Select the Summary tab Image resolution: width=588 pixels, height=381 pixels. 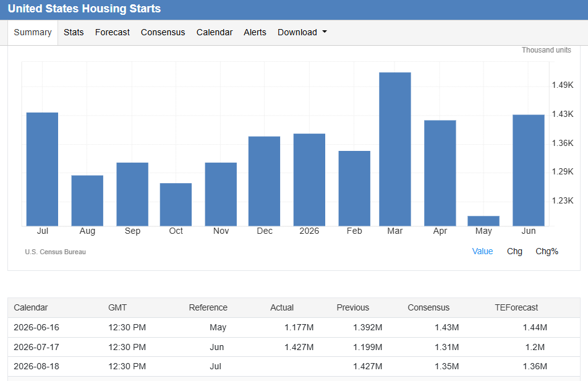[33, 32]
